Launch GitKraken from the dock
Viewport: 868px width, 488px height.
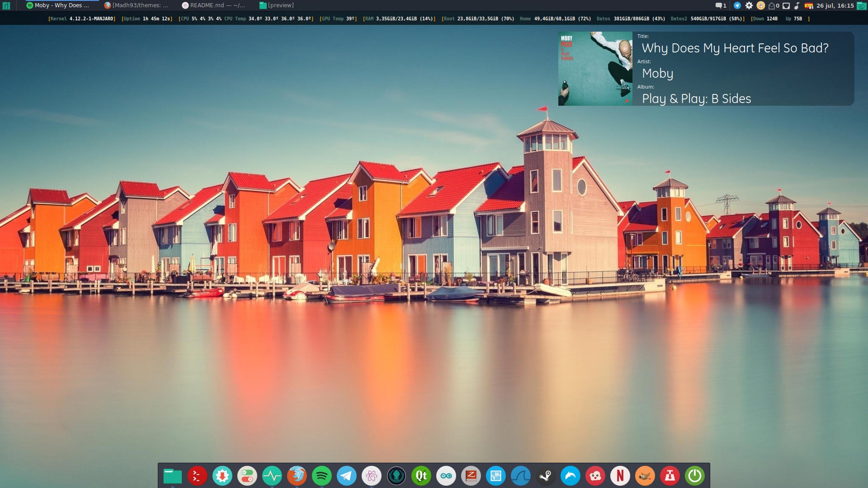pos(396,476)
